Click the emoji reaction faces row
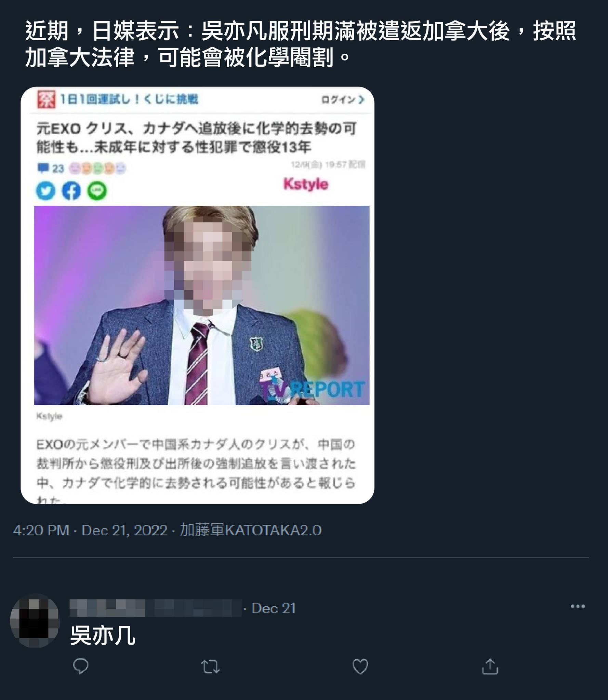 [97, 168]
